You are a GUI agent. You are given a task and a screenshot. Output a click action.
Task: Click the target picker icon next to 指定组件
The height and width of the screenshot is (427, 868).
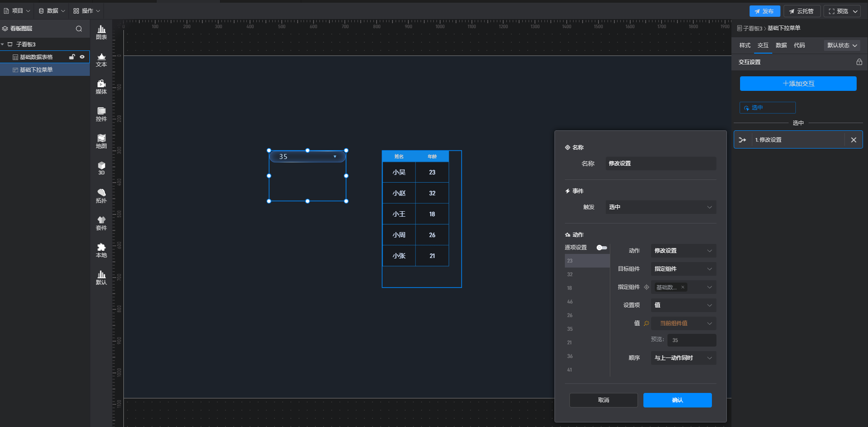tap(647, 287)
